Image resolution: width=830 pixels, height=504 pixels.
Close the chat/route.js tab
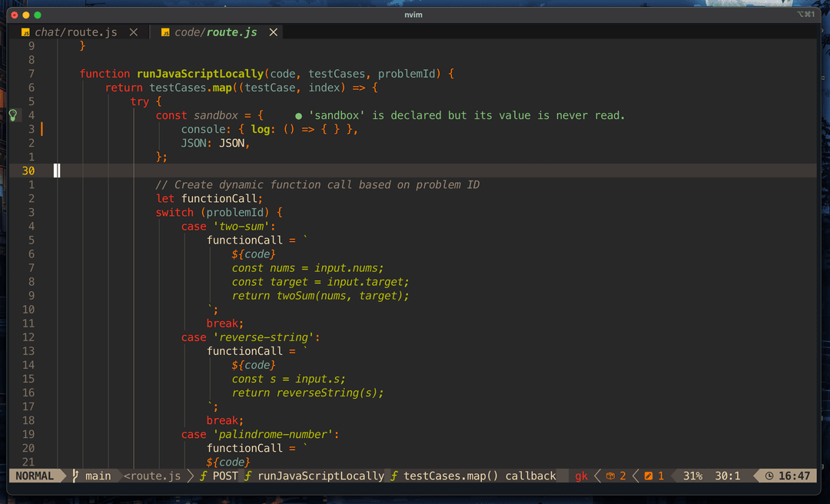click(x=134, y=32)
